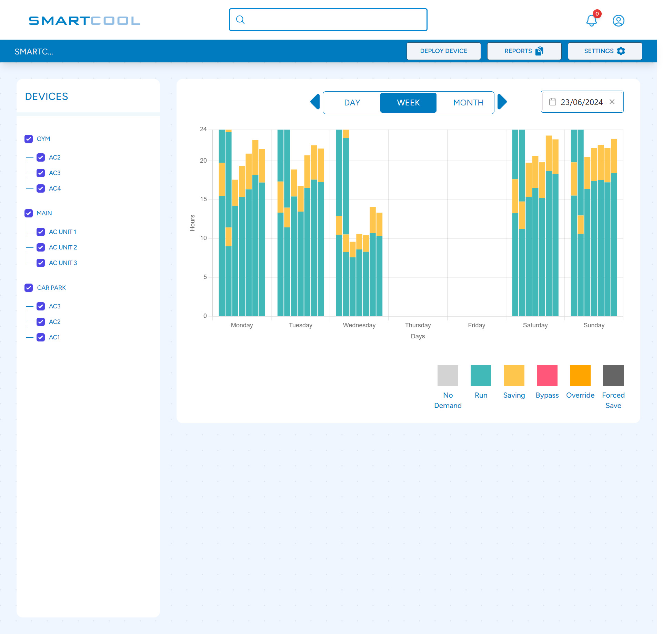Screen dimensions: 672x634
Task: Switch to the MONTH view tab
Action: [468, 103]
